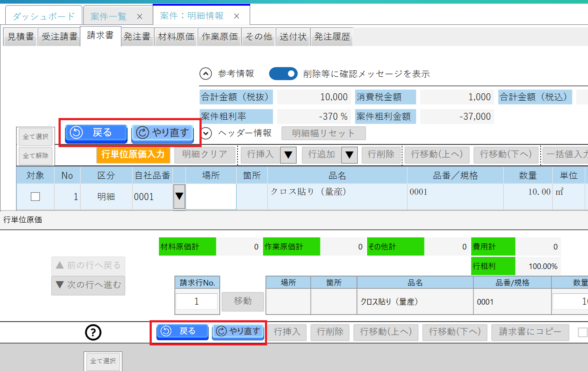Expand the ヘッダー情報 section
The image size is (588, 371).
[206, 133]
